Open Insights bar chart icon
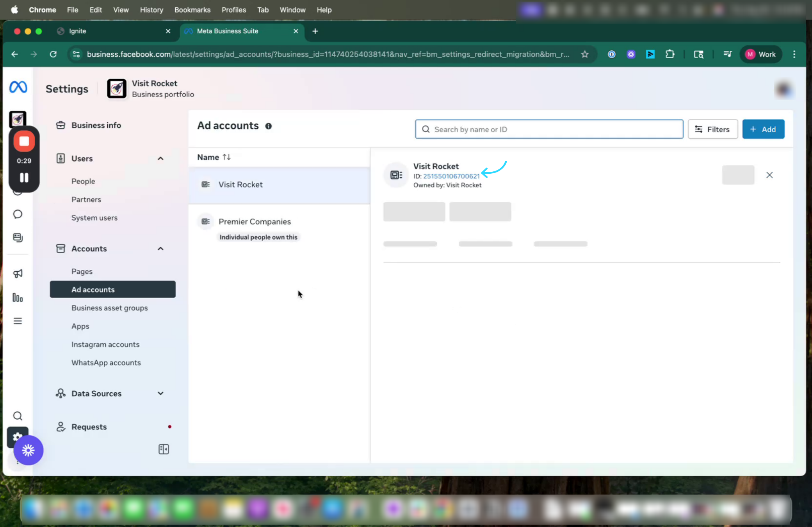The image size is (812, 527). coord(18,297)
